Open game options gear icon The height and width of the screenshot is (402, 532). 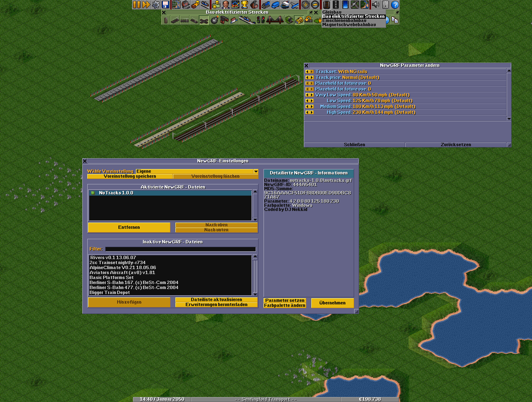pos(156,5)
